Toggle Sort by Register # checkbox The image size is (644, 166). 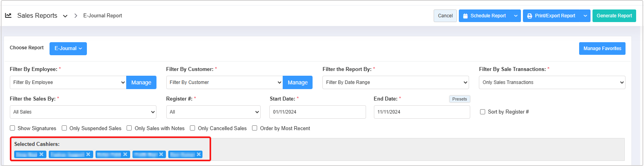482,112
